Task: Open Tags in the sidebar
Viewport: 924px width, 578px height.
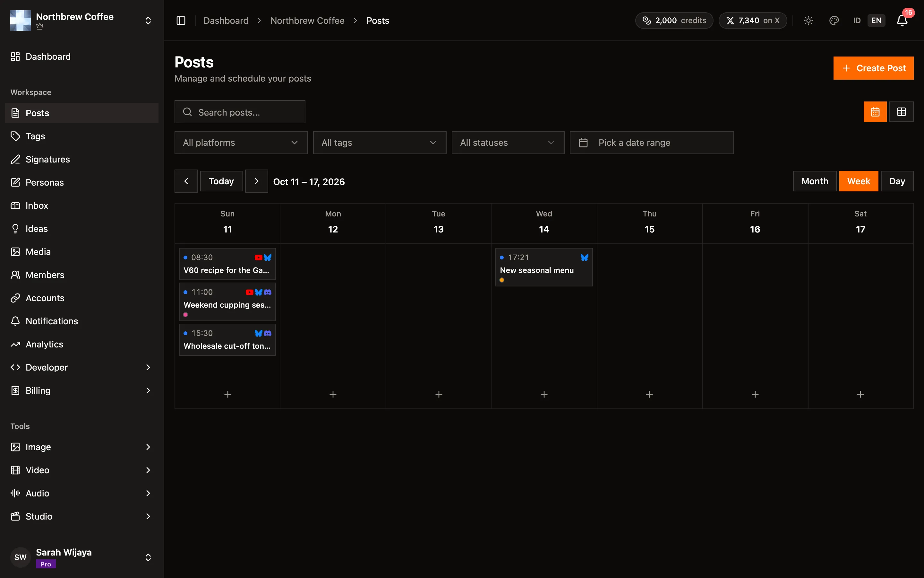Action: tap(82, 136)
